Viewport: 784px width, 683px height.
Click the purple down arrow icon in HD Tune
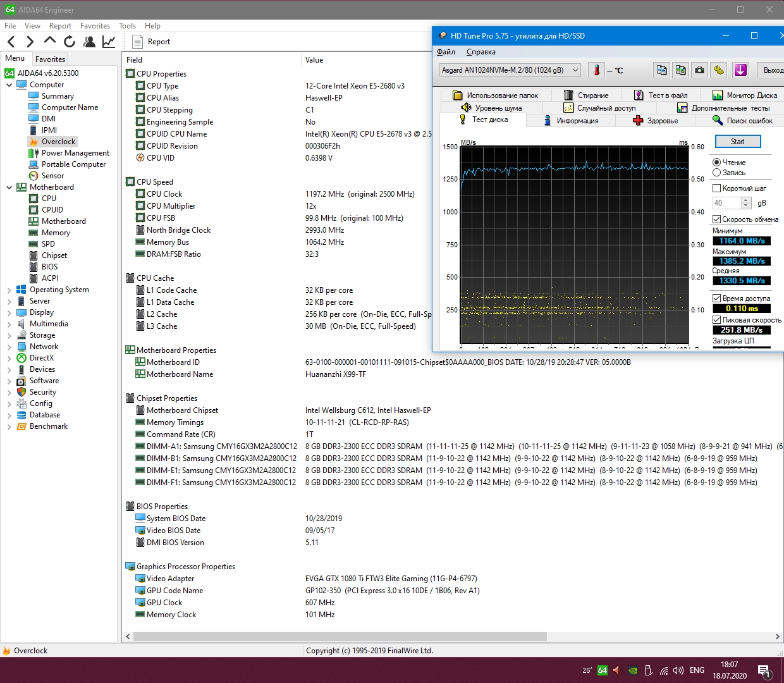pos(741,70)
